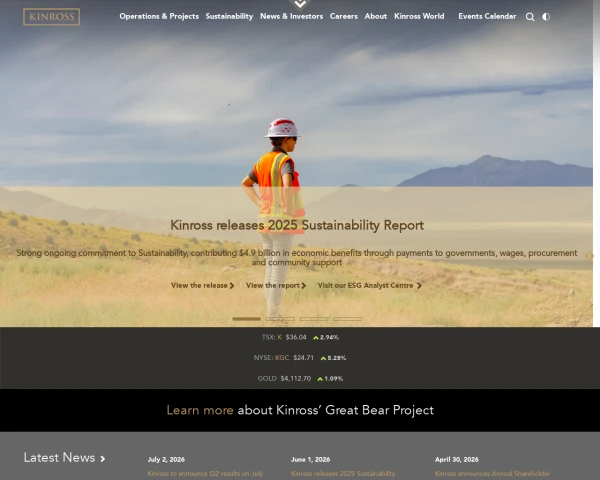This screenshot has height=480, width=600.
Task: Go to Events Calendar
Action: [487, 16]
